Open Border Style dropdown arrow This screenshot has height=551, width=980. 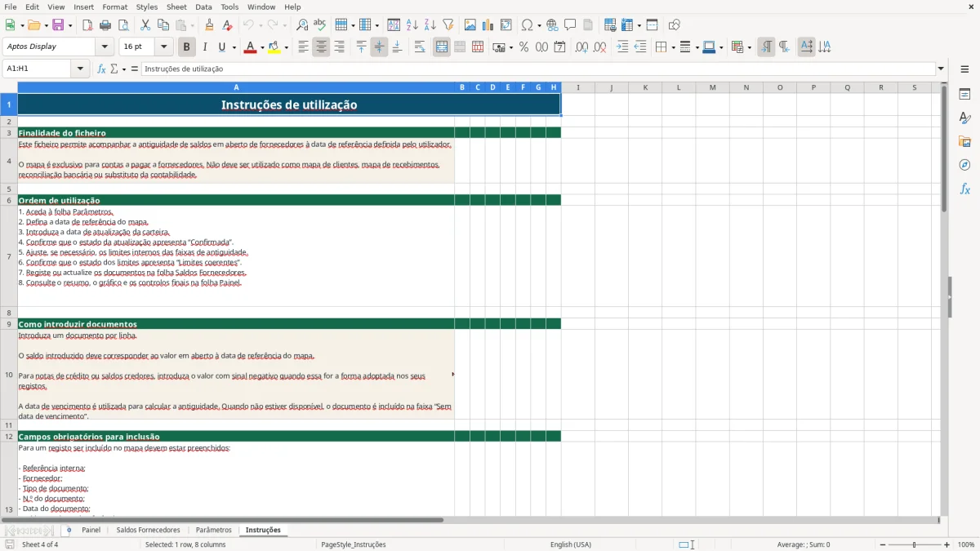(697, 47)
